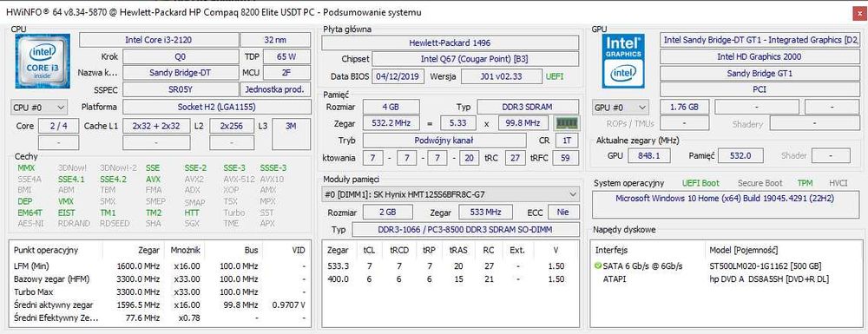The height and width of the screenshot is (334, 868).
Task: Click the Secure Boot status label
Action: pos(760,183)
